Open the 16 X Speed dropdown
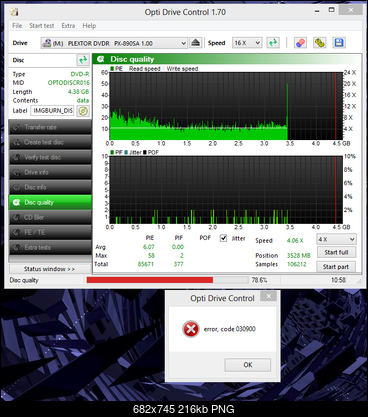 pyautogui.click(x=247, y=43)
